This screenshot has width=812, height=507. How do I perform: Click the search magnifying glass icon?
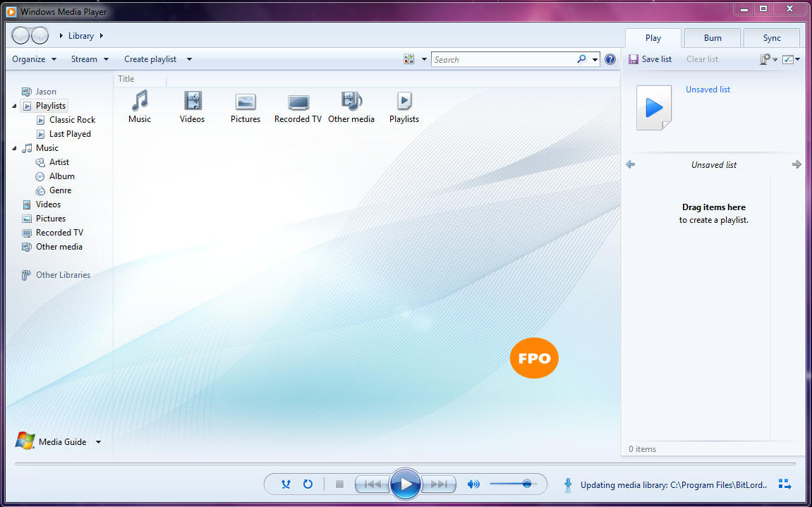(x=581, y=59)
